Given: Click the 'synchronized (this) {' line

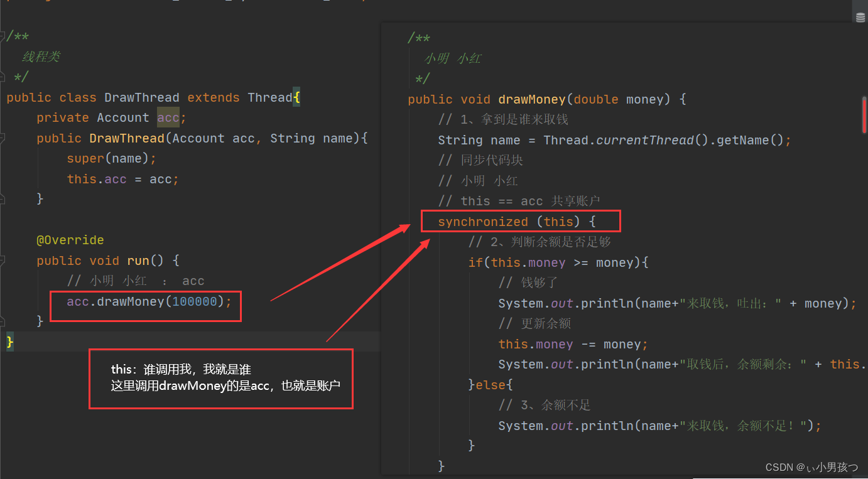Looking at the screenshot, I should click(516, 222).
